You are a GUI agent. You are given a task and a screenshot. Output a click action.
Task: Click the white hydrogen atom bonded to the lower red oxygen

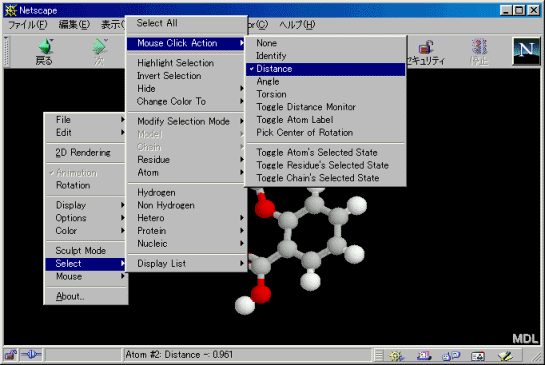coord(244,306)
